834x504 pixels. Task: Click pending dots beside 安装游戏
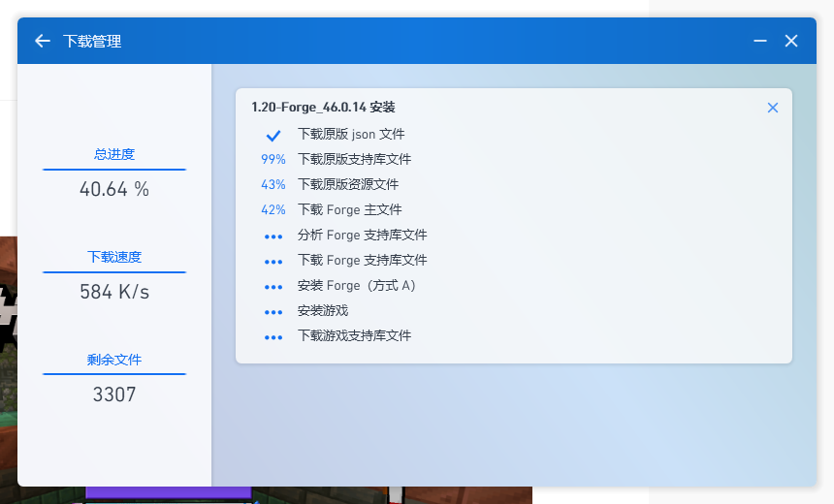(273, 312)
